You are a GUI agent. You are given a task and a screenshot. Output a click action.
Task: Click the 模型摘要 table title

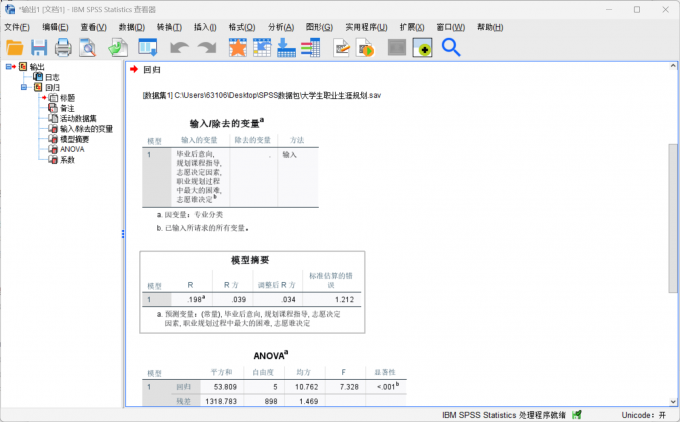pyautogui.click(x=250, y=260)
